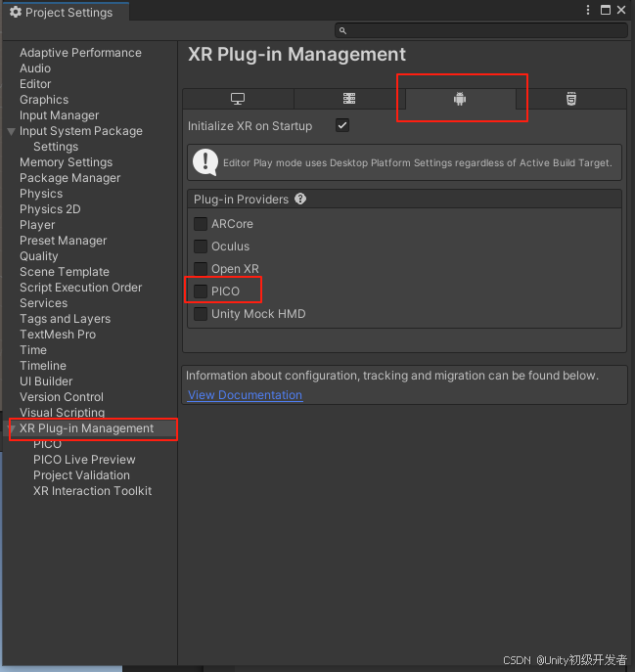635x672 pixels.
Task: Open PICO Live Preview settings
Action: [x=84, y=460]
